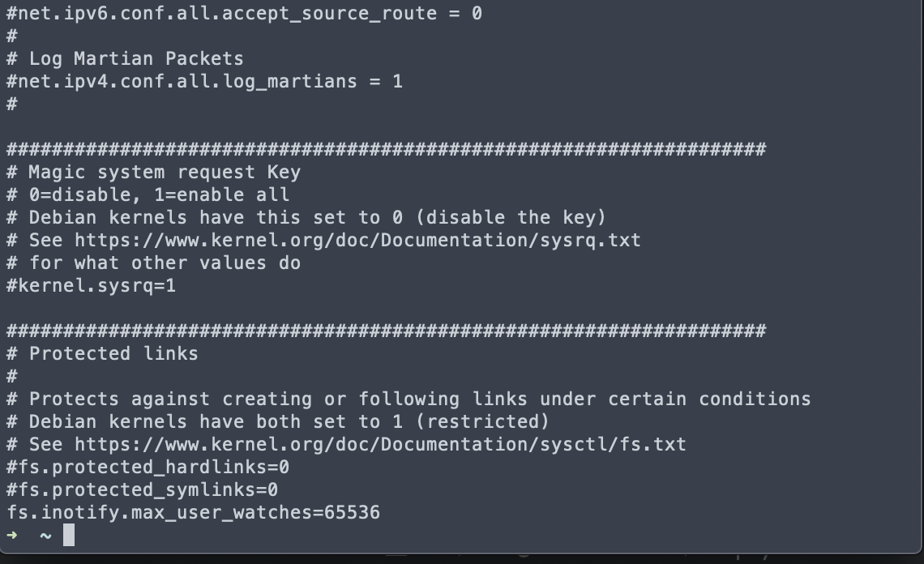924x564 pixels.
Task: Click the green prompt arrow symbol
Action: (12, 536)
